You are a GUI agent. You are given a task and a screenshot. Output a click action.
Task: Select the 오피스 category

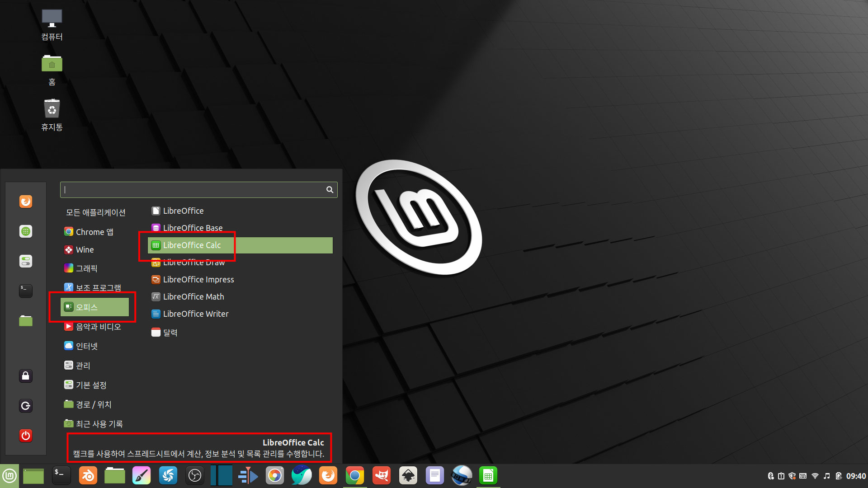95,307
